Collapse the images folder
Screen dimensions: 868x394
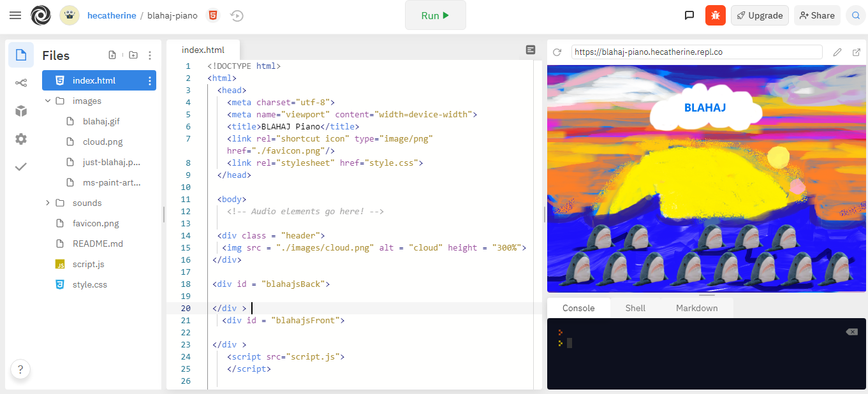[x=48, y=101]
